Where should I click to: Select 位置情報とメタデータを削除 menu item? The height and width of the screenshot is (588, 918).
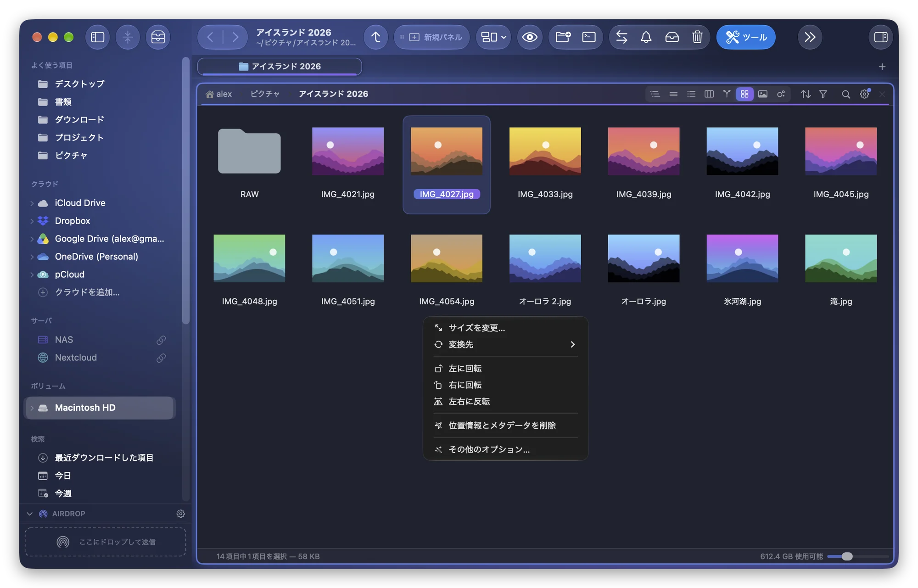pyautogui.click(x=505, y=426)
